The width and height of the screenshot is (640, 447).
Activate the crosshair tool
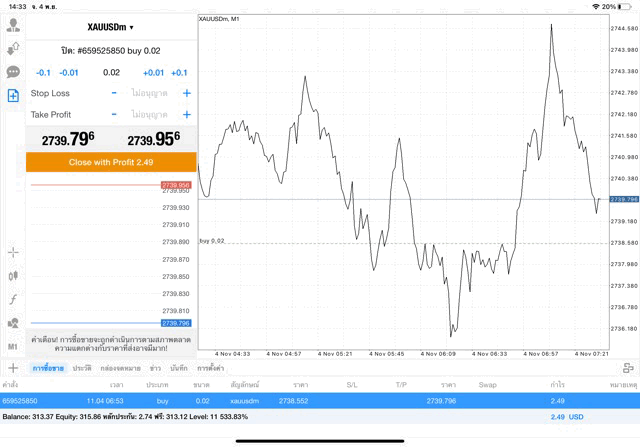click(13, 253)
